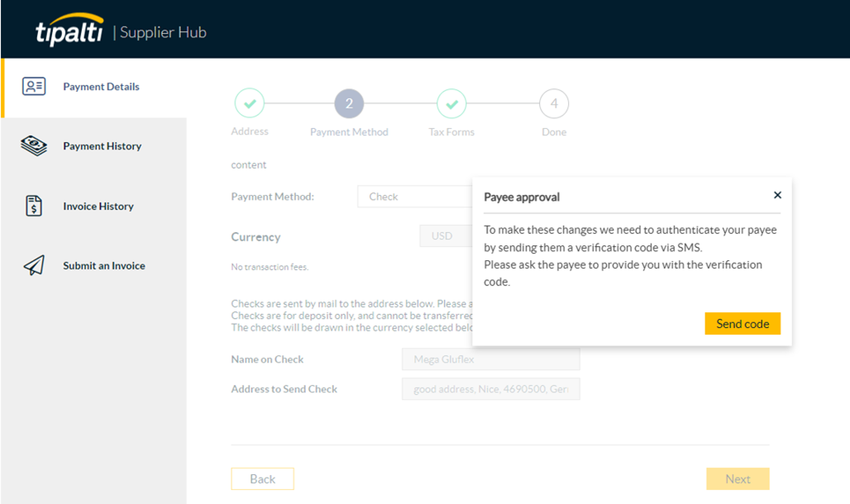Click the Done step label

[554, 131]
